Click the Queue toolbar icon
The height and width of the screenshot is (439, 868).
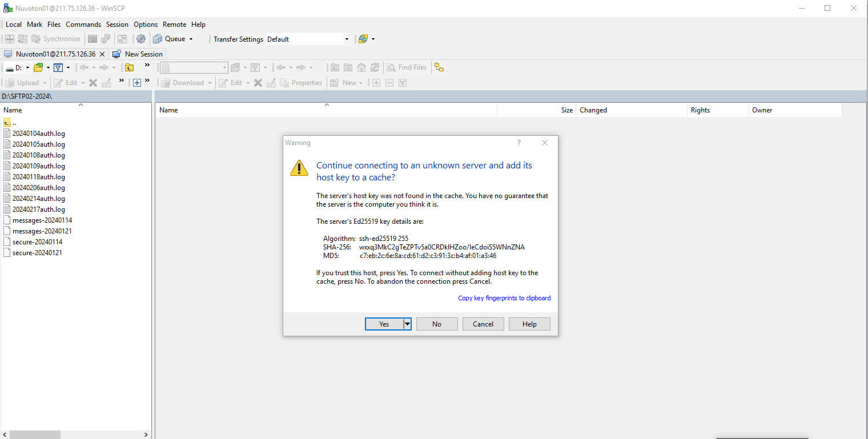click(158, 39)
